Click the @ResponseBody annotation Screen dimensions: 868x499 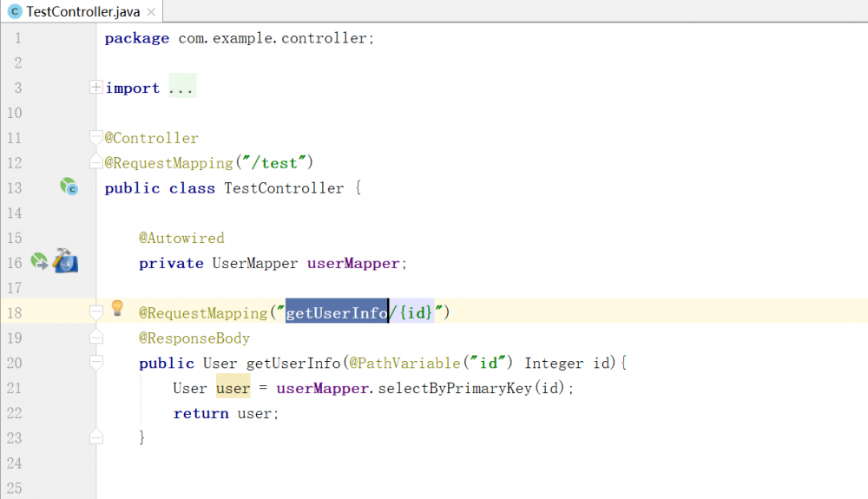tap(194, 338)
